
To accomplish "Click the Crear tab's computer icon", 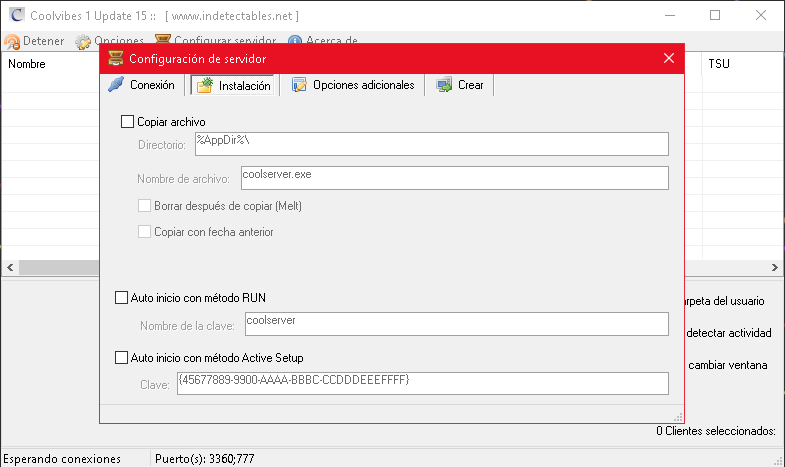I will [444, 85].
